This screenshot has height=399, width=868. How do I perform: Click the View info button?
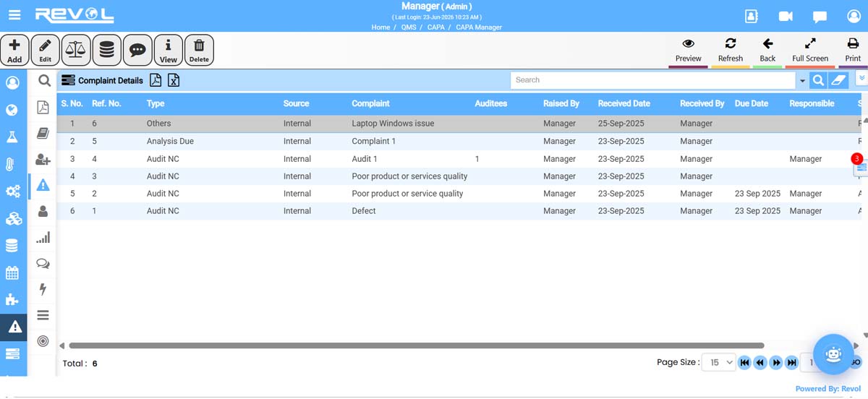169,51
